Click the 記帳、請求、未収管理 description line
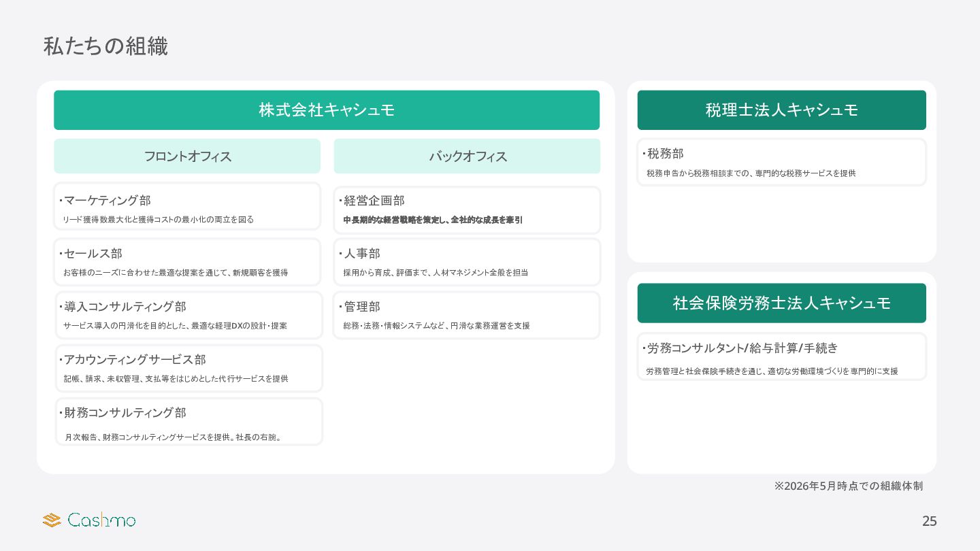Screen dimensions: 980x551 (x=176, y=379)
